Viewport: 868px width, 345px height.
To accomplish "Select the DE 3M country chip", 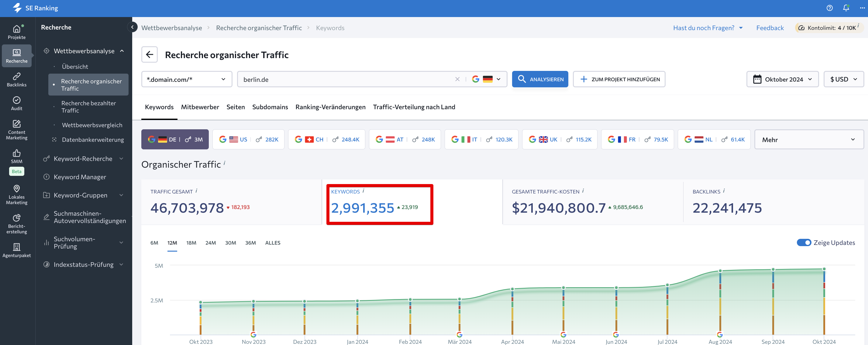I will (x=175, y=139).
